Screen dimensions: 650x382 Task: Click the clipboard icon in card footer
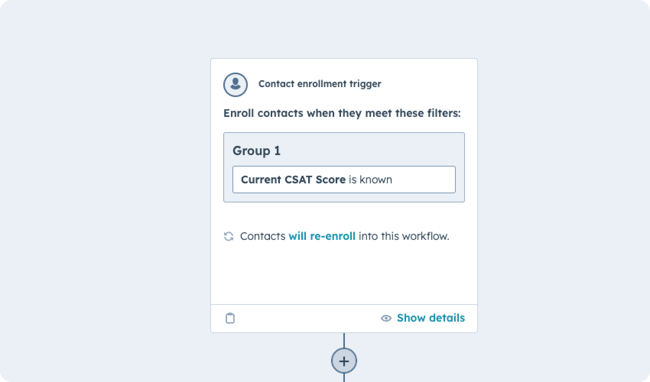tap(230, 318)
